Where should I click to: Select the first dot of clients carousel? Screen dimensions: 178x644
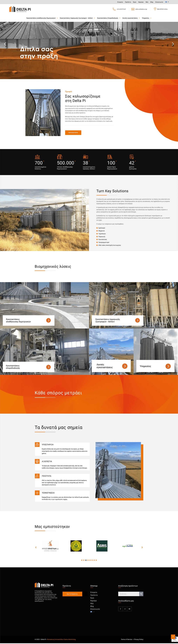pyautogui.click(x=82, y=560)
